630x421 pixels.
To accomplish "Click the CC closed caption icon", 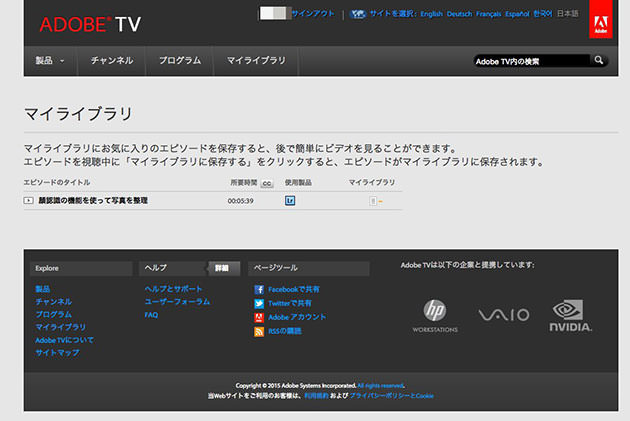I will 267,183.
